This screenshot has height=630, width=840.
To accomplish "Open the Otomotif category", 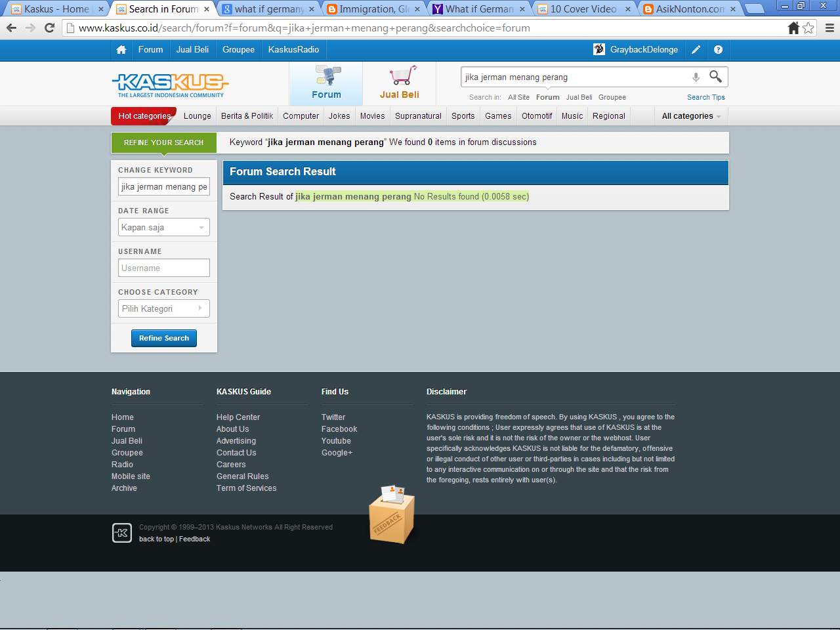I will [537, 116].
